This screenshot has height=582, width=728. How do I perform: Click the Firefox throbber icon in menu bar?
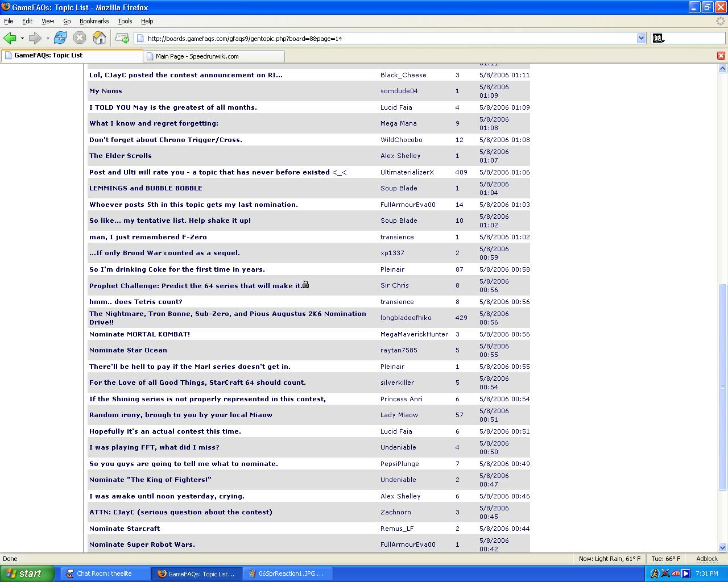tap(721, 21)
